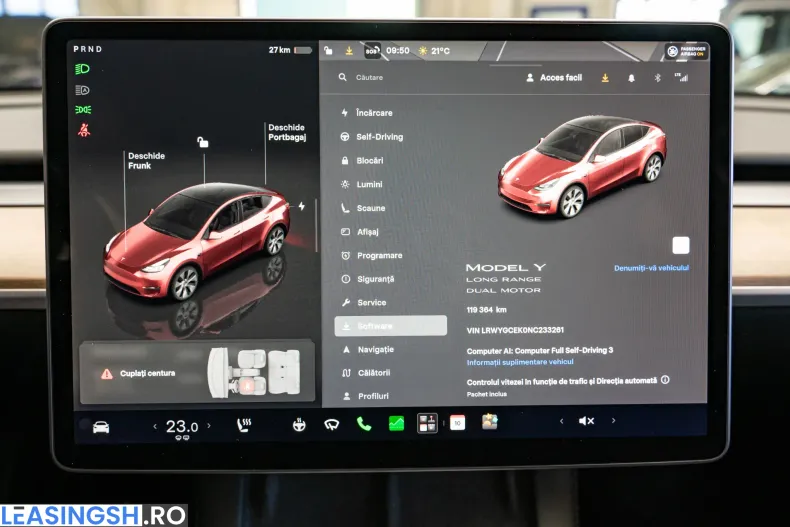Tap the LTE signal strength icon

[681, 77]
